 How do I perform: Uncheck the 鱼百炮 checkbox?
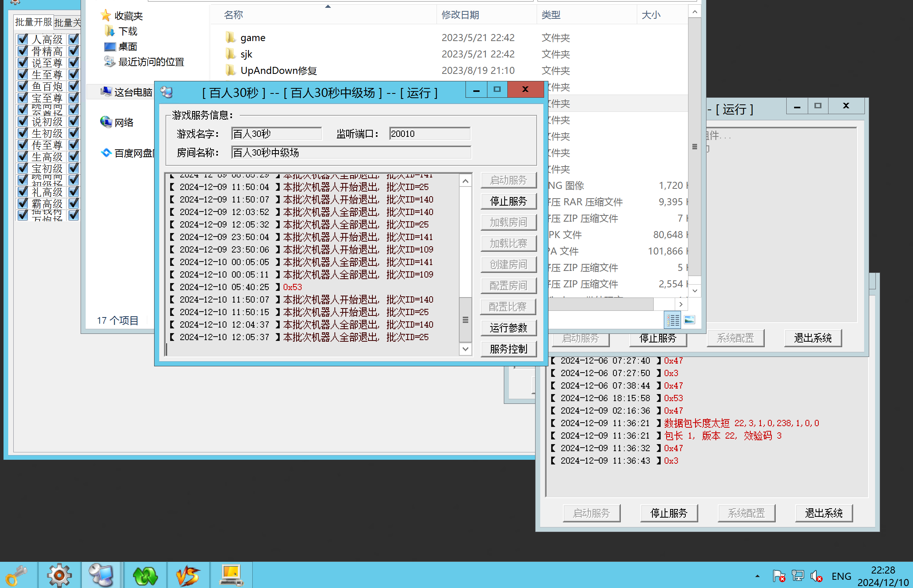(22, 86)
